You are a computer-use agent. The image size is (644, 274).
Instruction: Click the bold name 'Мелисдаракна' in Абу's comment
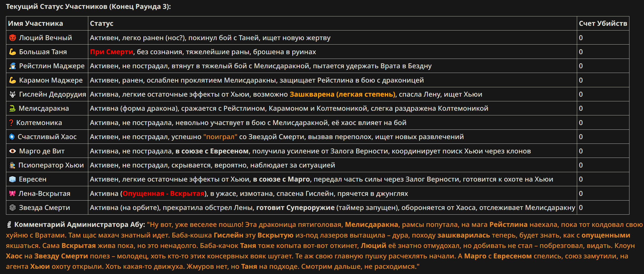(372, 225)
